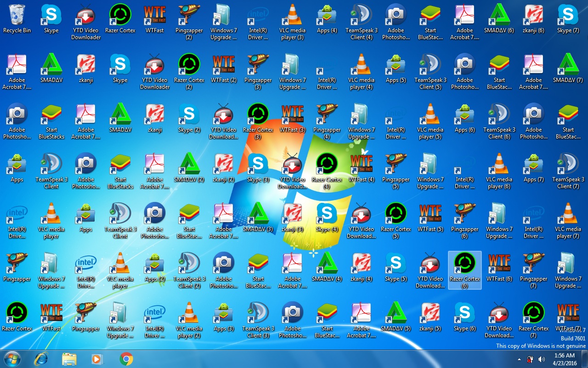The height and width of the screenshot is (368, 588).
Task: Select the Pingzapper (4) shortcut
Action: point(327,121)
